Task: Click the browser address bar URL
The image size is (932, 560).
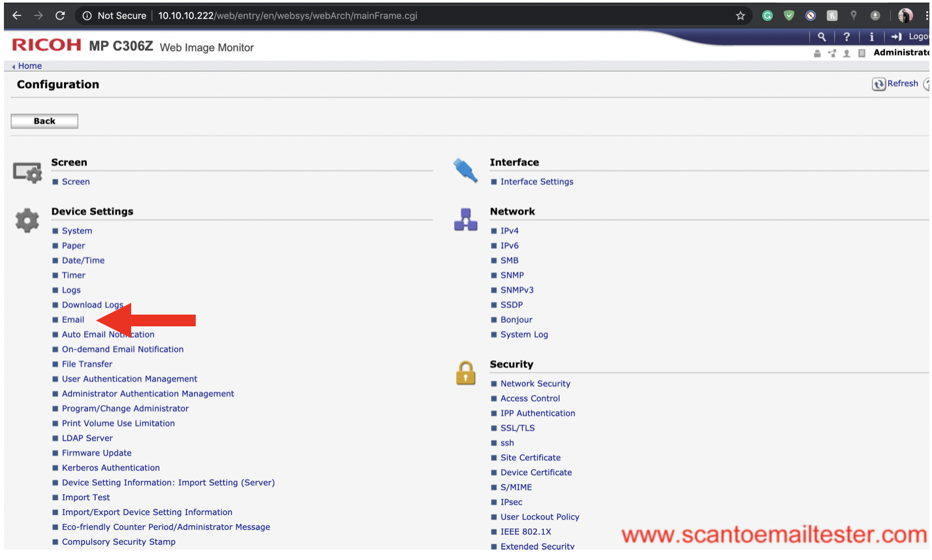Action: 287,16
